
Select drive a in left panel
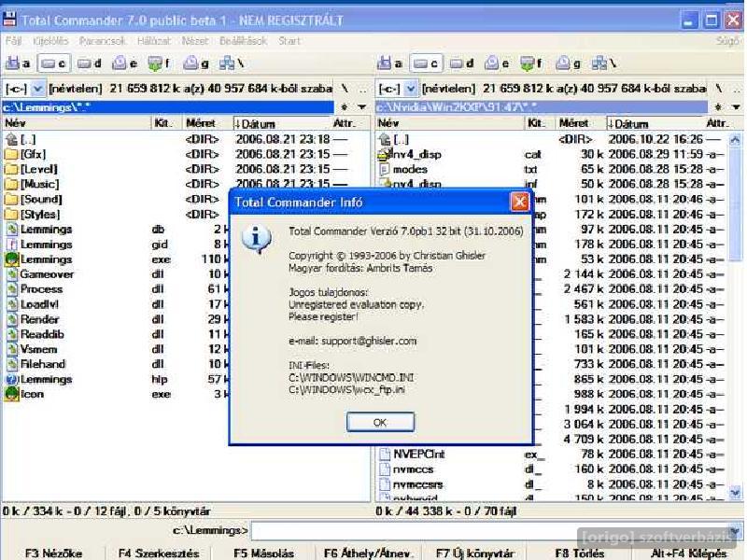click(x=18, y=63)
